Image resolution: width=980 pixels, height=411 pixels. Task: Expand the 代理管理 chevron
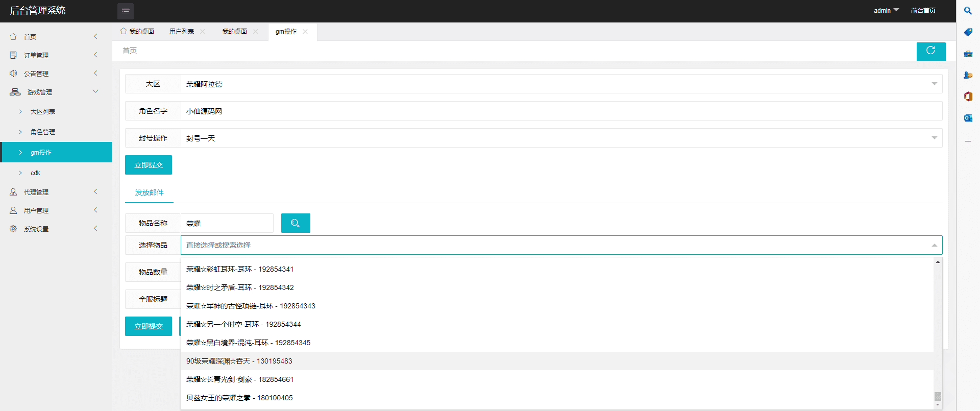click(95, 192)
